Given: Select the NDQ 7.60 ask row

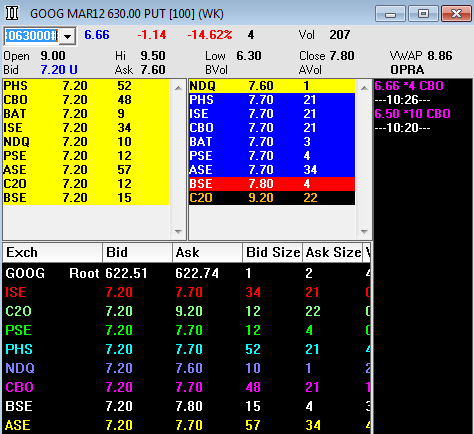Looking at the screenshot, I should [x=272, y=86].
